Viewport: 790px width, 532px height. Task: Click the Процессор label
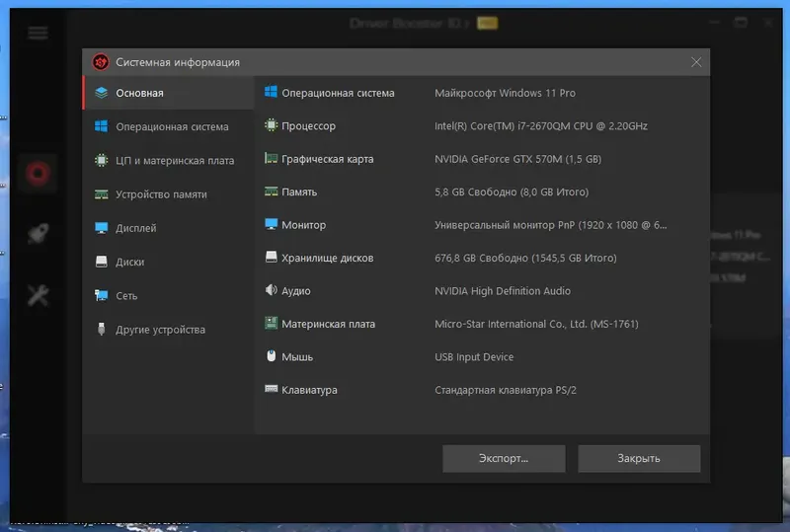tap(308, 126)
